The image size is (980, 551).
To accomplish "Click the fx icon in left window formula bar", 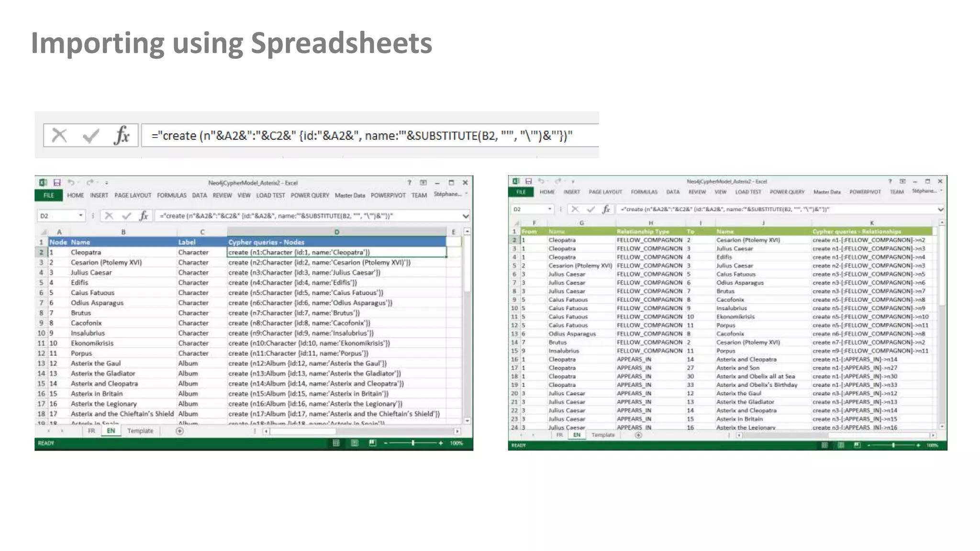I will [144, 216].
